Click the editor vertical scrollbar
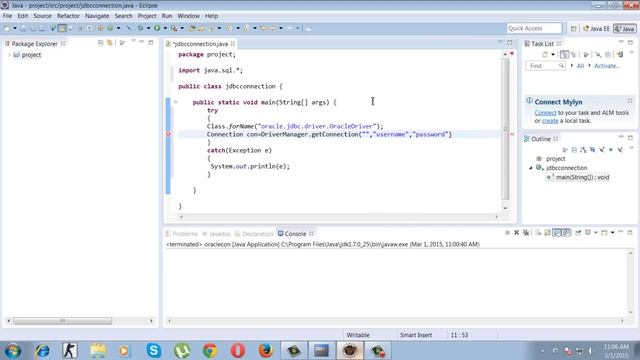This screenshot has width=640, height=360. [505, 129]
